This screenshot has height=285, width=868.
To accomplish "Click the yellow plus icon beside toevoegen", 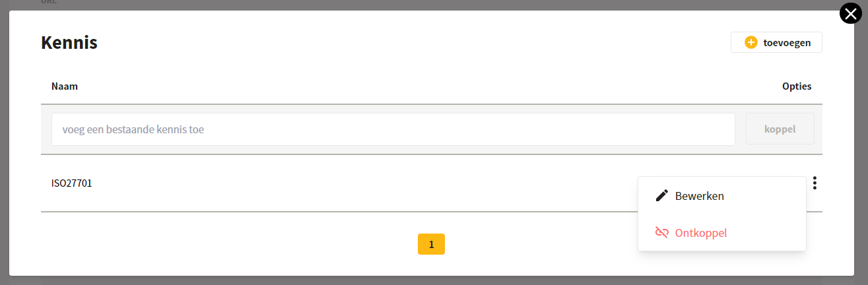I will 751,42.
